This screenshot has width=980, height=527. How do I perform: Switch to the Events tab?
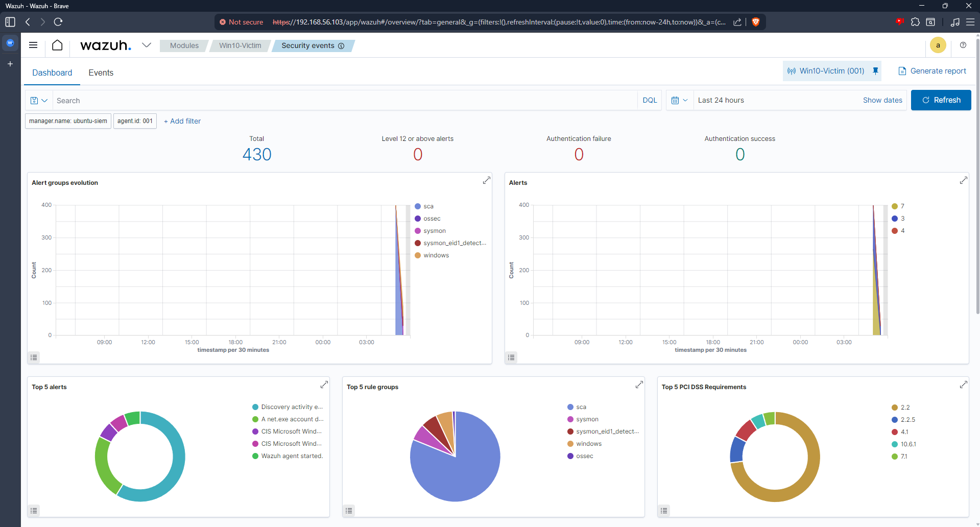click(x=101, y=73)
